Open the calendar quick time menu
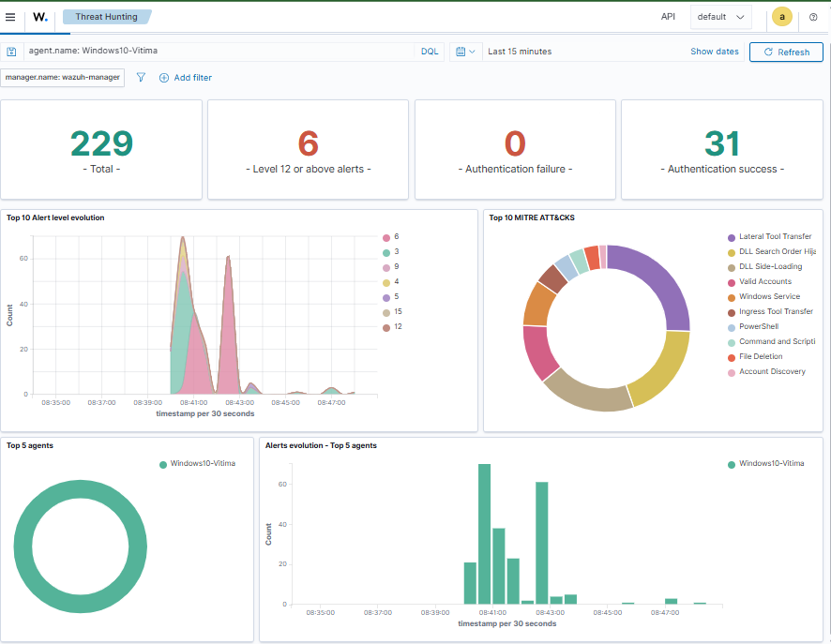The height and width of the screenshot is (644, 831). pyautogui.click(x=465, y=52)
